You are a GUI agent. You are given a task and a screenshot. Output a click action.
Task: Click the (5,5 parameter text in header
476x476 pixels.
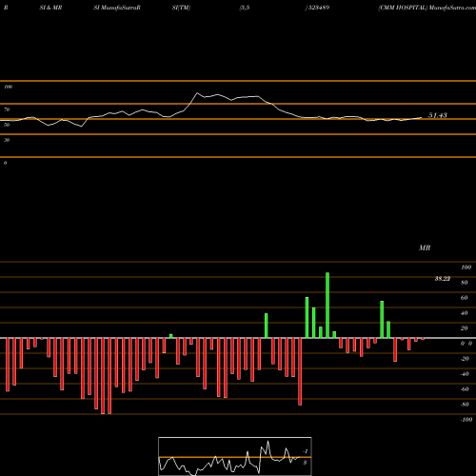pyautogui.click(x=245, y=8)
